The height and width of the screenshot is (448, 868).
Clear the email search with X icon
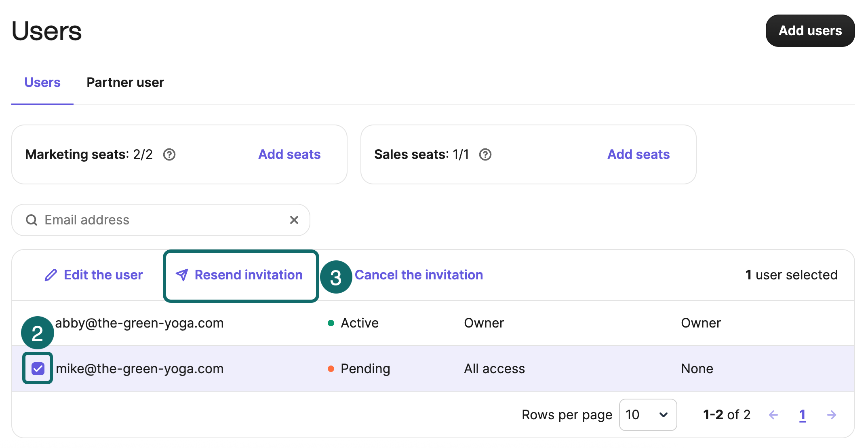coord(294,220)
